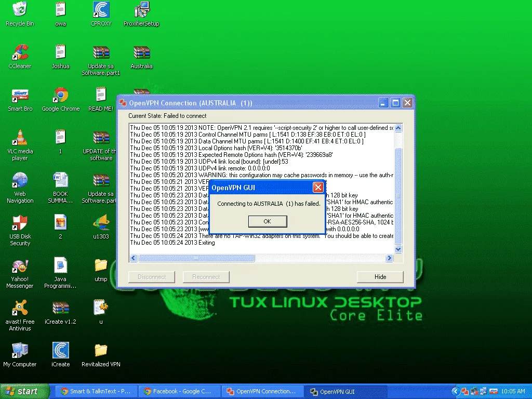Image resolution: width=532 pixels, height=399 pixels.
Task: Switch to Smart & TalknText taskbar item
Action: point(96,391)
